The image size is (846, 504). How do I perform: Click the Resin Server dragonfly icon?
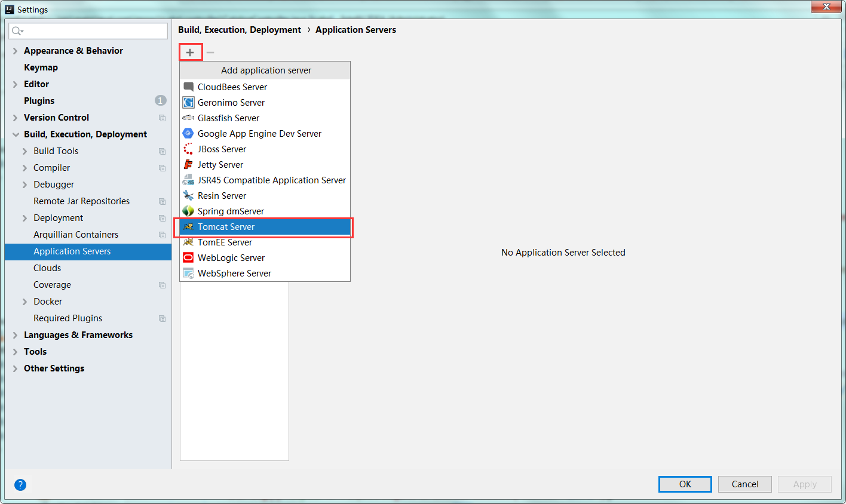pos(188,196)
